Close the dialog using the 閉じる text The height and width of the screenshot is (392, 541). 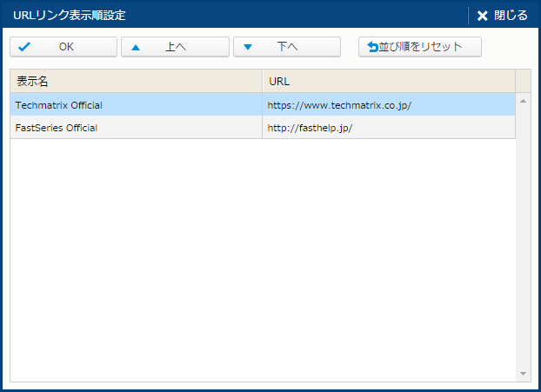511,16
